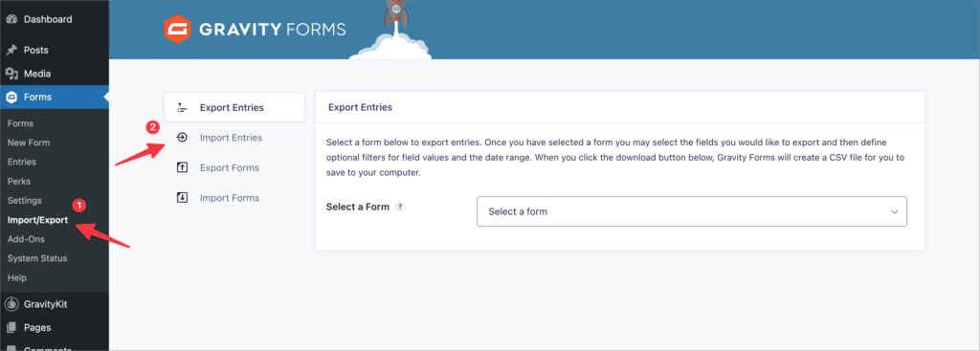
Task: Click the Select a form dropdown chevron
Action: coord(894,212)
